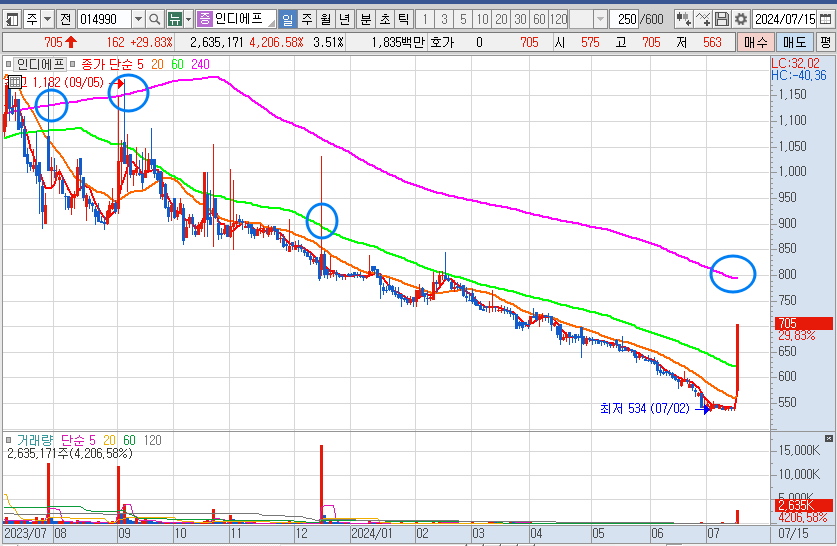Screen dimensions: 837x546
Task: Open the 주 market type dropdown
Action: [x=48, y=20]
